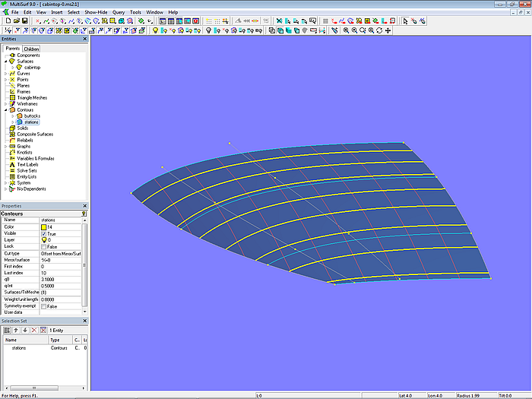Toggle the Lock checkbox
The image size is (532, 399).
pyautogui.click(x=44, y=246)
